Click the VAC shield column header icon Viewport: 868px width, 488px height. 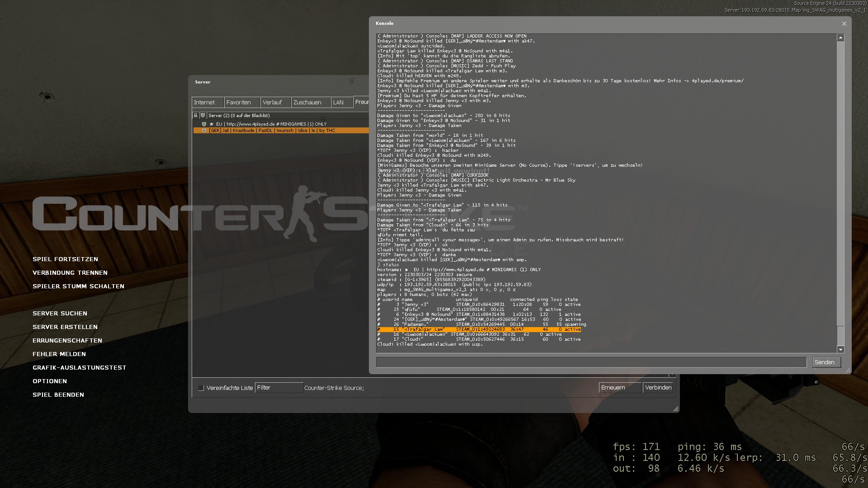point(203,115)
